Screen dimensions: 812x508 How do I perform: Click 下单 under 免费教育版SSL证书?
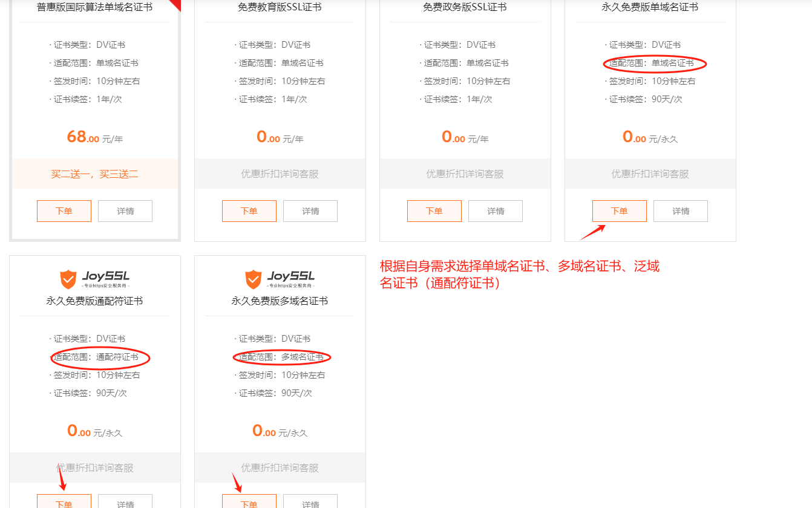point(249,211)
